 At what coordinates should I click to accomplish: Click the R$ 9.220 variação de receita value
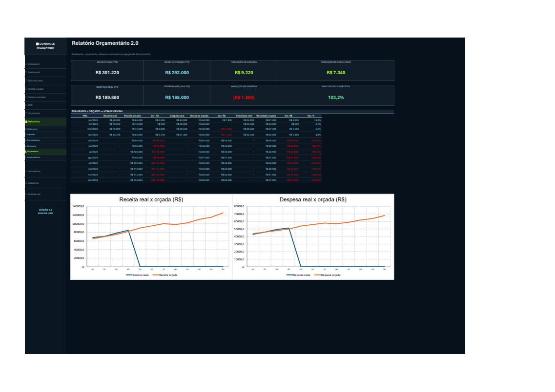244,73
